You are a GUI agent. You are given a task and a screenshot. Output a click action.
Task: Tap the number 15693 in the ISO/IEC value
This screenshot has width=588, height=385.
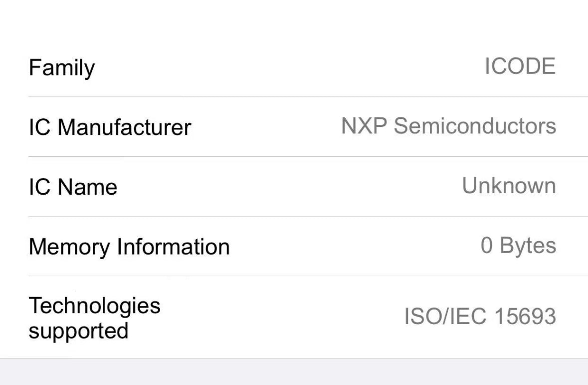click(525, 316)
